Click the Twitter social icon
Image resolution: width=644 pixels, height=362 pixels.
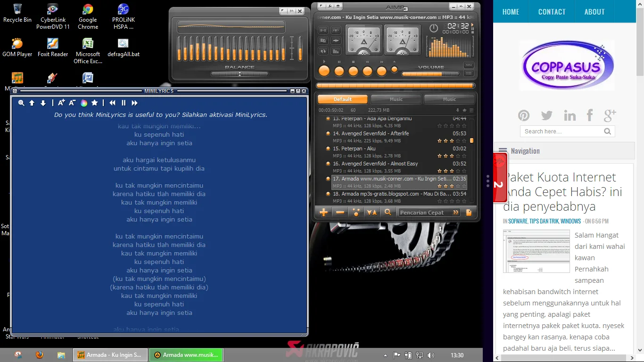click(547, 115)
